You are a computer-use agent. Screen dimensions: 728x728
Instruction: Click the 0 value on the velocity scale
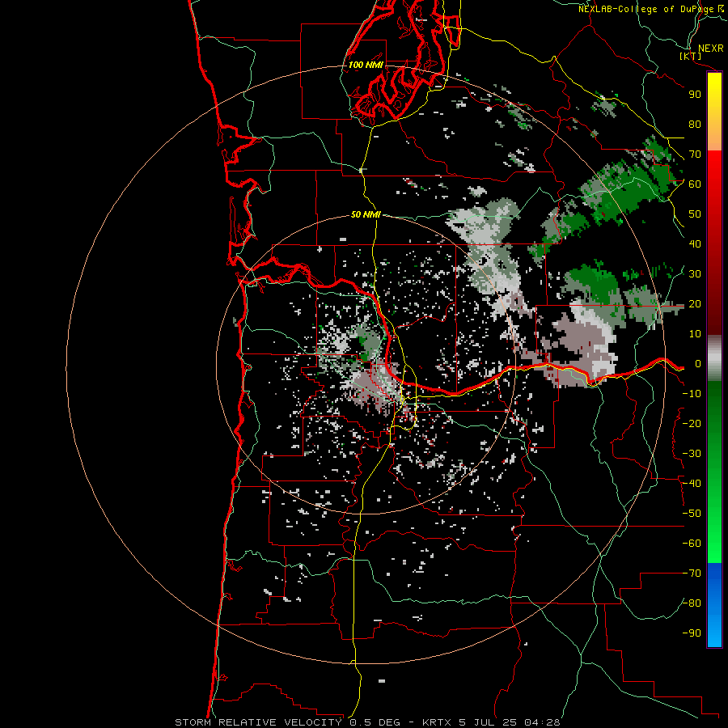pyautogui.click(x=697, y=364)
